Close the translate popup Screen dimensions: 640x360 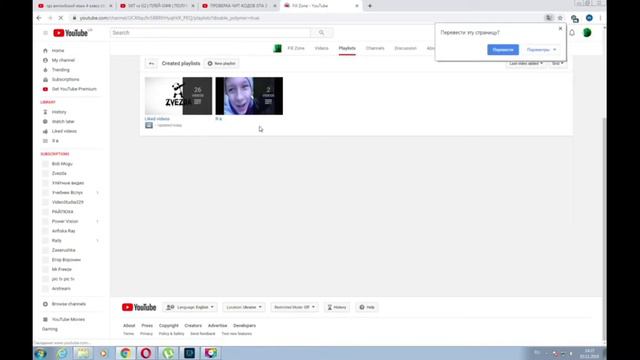pos(560,29)
